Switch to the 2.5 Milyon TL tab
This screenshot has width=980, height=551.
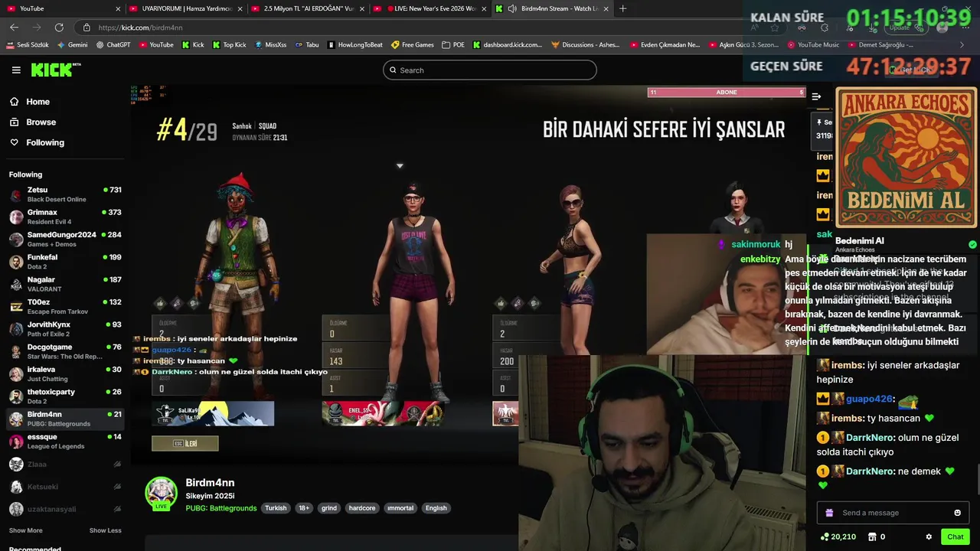click(308, 8)
